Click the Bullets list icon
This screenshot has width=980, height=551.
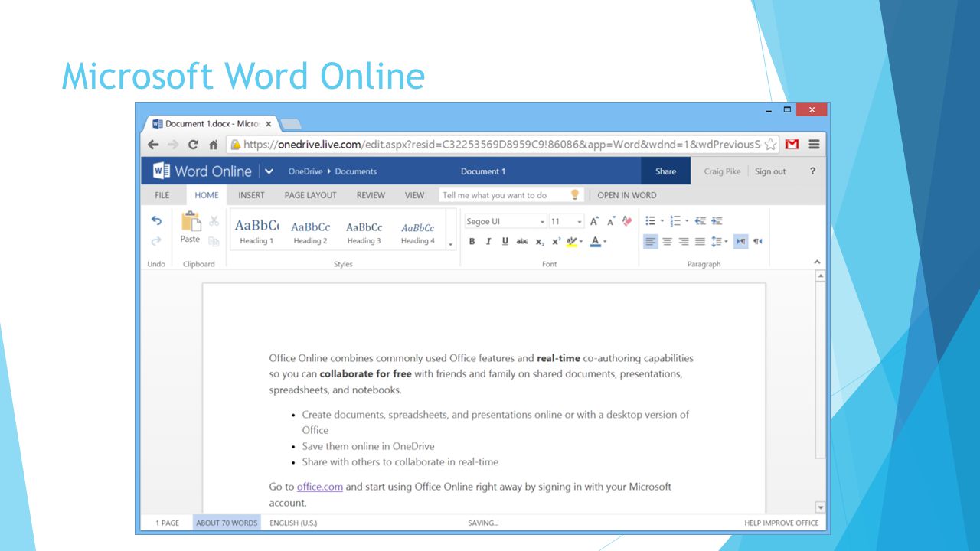click(650, 221)
